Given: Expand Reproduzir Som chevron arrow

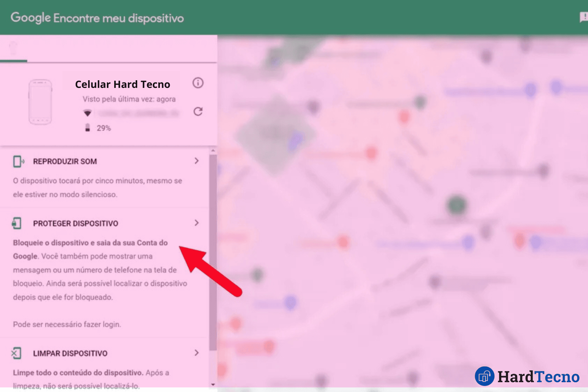Looking at the screenshot, I should (197, 161).
